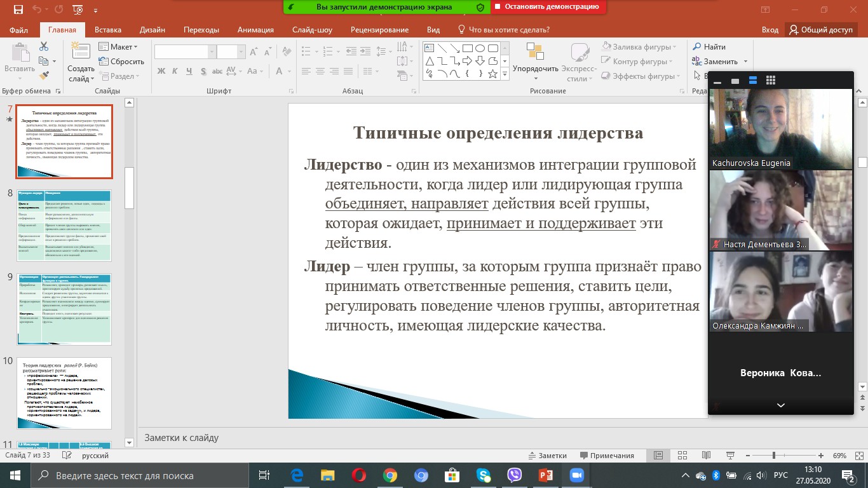Select slide 8 thumbnail in panel
The width and height of the screenshot is (868, 488).
coord(64,225)
